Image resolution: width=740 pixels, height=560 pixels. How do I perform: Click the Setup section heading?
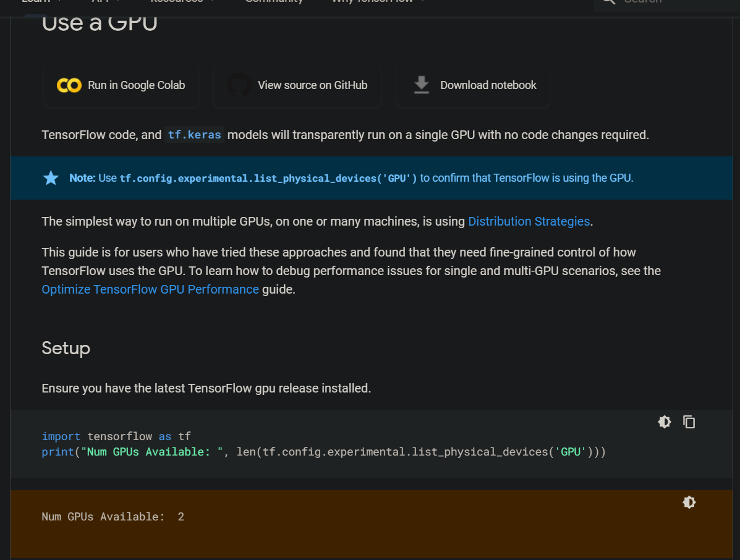(66, 348)
